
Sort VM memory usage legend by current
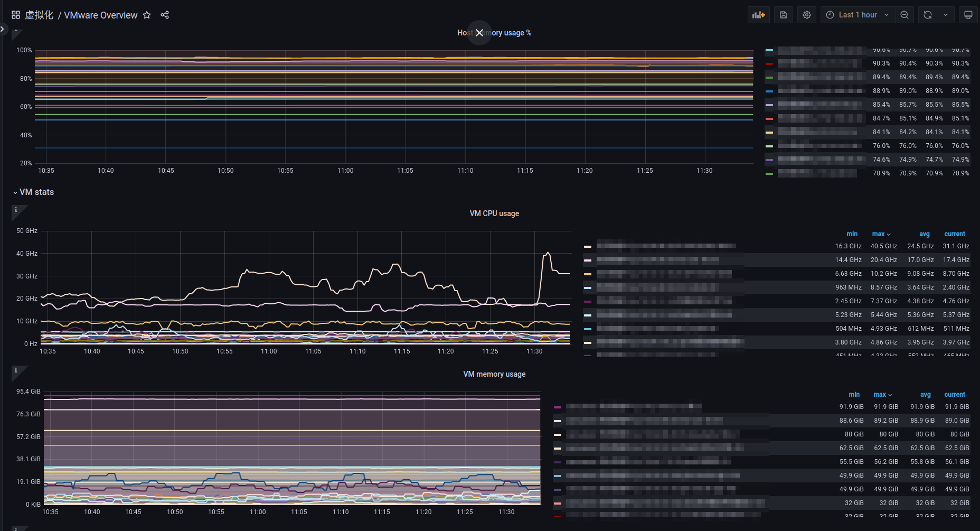tap(955, 395)
